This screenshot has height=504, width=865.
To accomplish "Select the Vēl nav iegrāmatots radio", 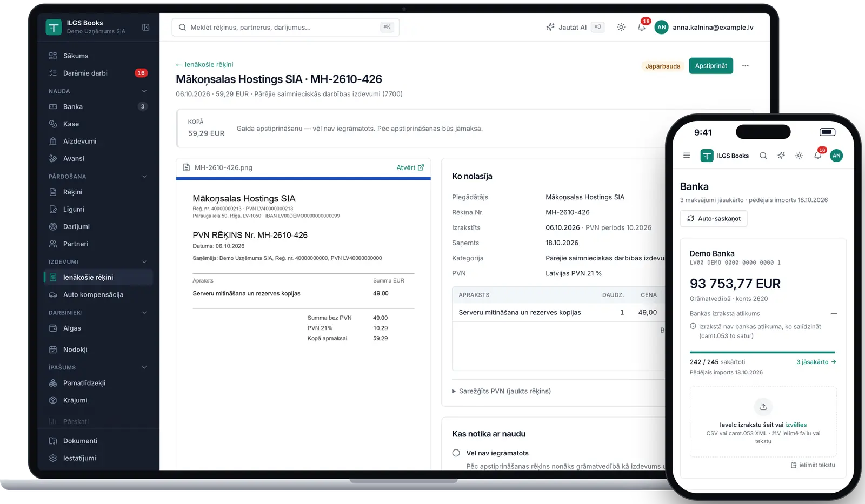I will pyautogui.click(x=456, y=453).
